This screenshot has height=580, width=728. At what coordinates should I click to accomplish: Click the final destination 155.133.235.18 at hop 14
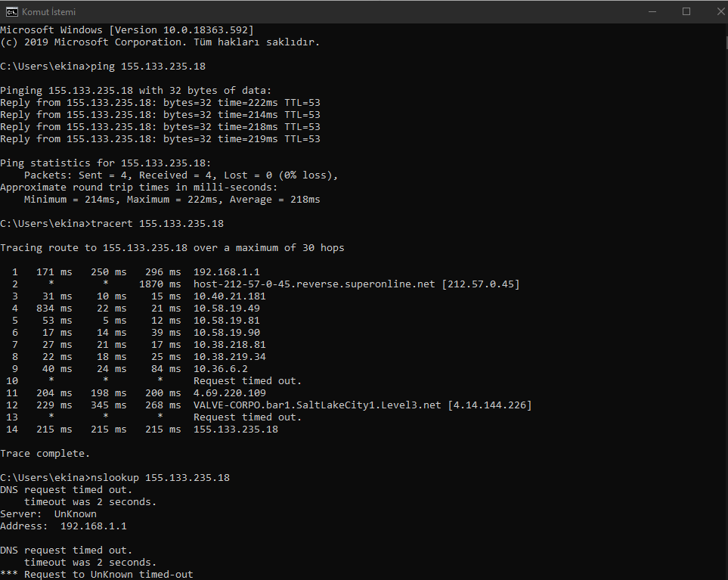click(235, 430)
